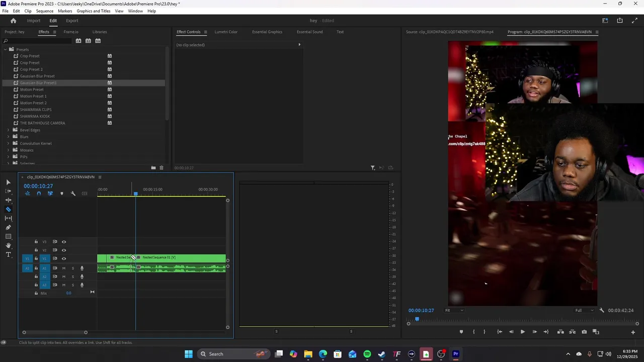Switch to Lumetri Color tab
644x362 pixels.
point(226,32)
